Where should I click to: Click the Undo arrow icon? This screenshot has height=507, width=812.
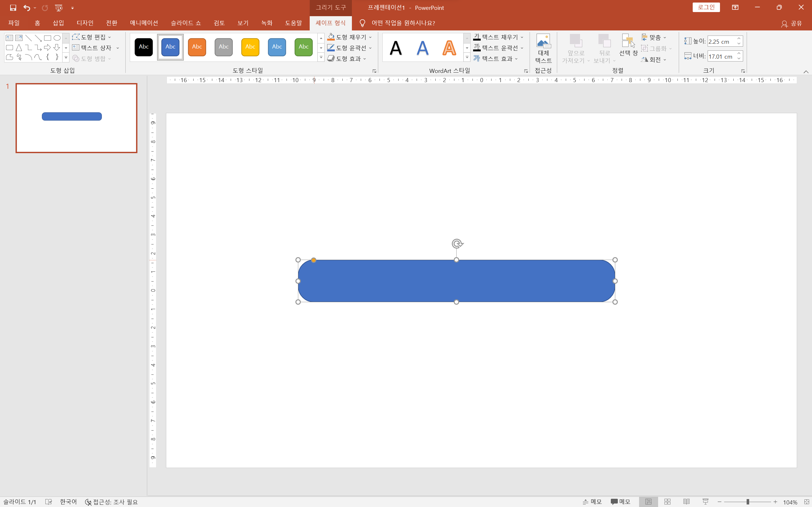(x=27, y=7)
